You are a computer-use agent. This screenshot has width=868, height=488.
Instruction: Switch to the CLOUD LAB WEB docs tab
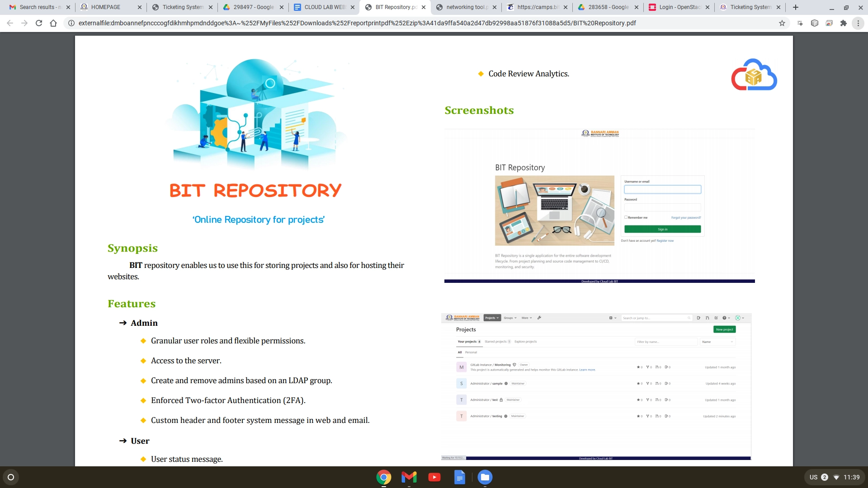coord(324,7)
